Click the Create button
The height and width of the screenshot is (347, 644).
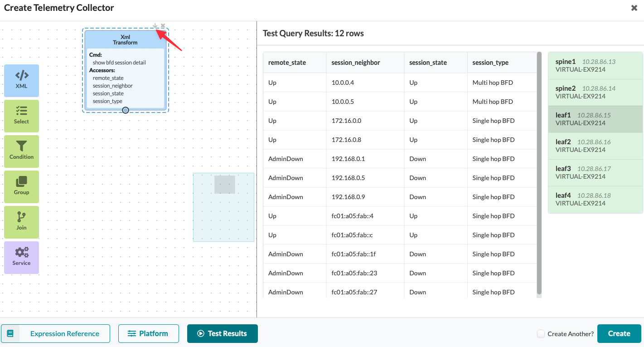tap(619, 333)
